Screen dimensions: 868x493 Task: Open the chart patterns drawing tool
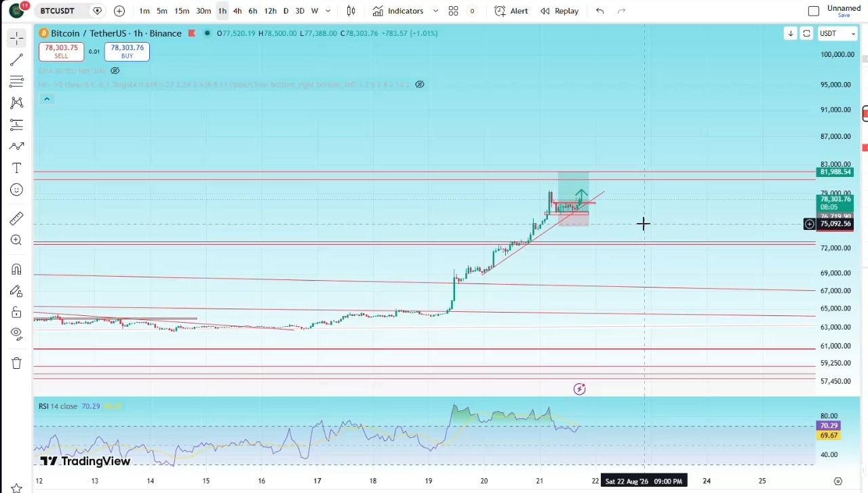pyautogui.click(x=17, y=103)
